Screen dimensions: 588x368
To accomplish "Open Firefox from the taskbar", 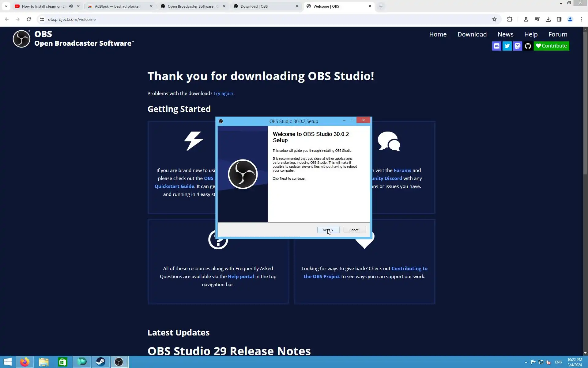I will pyautogui.click(x=25, y=362).
